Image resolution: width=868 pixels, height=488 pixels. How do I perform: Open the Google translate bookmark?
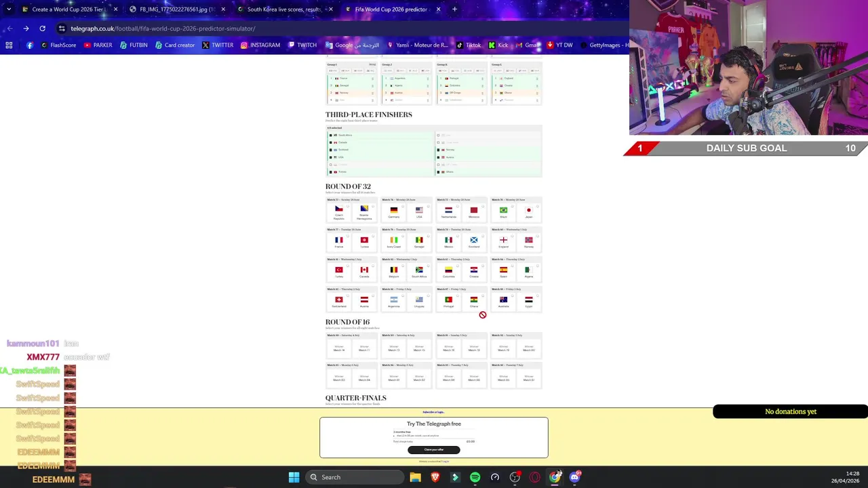pos(351,45)
